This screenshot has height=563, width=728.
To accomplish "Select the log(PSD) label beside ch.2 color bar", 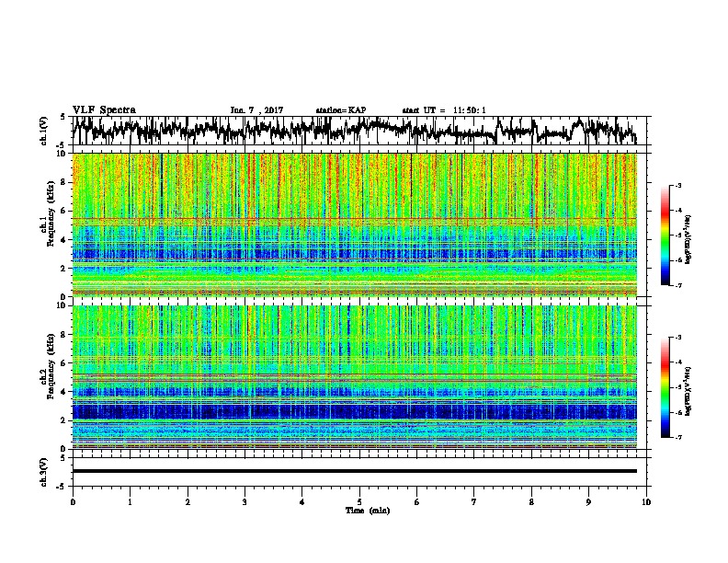I will (x=688, y=392).
